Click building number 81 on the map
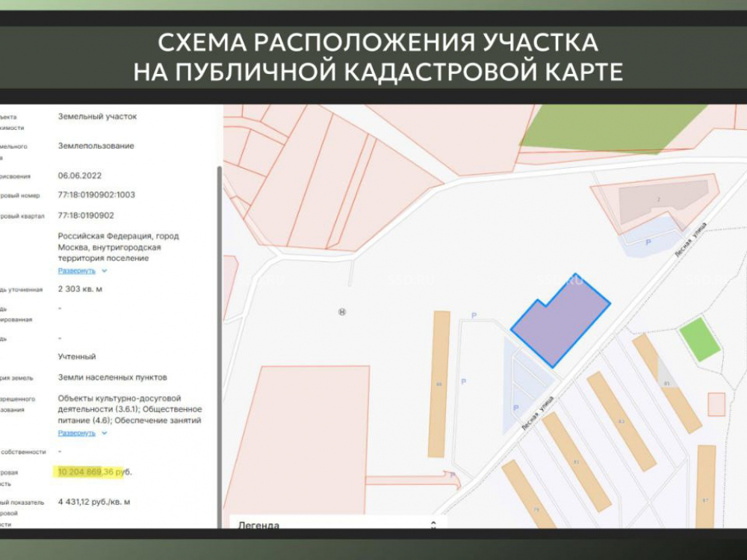Screen dimensions: 747x560 [x=575, y=462]
